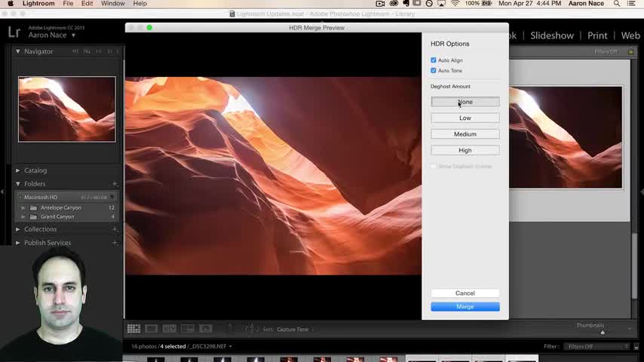Toggle filmstrip filter switch icon
This screenshot has width=644, height=362.
tap(636, 346)
